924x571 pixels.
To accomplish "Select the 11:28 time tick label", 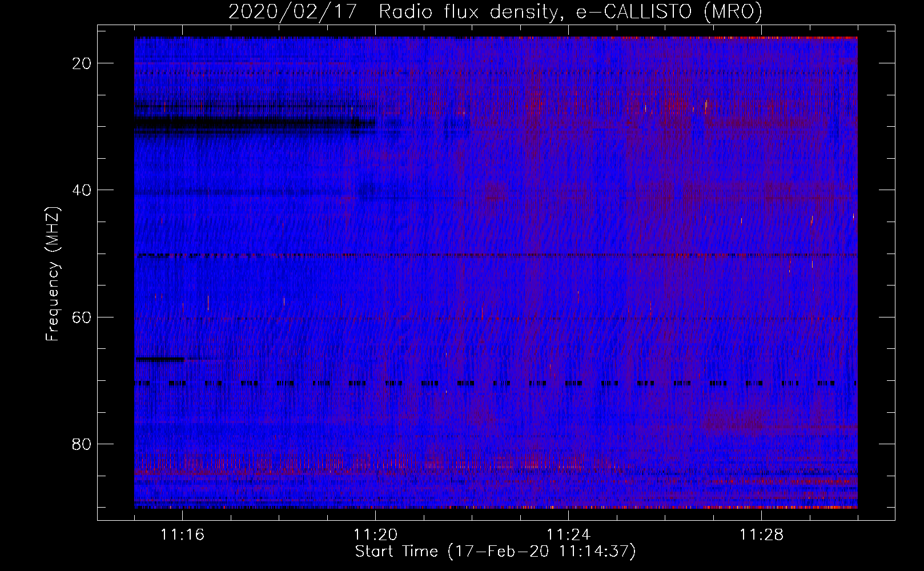I will tap(761, 535).
